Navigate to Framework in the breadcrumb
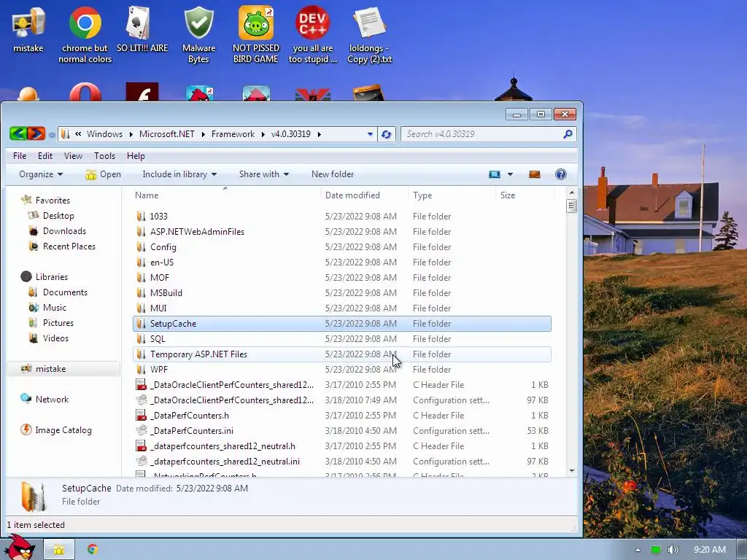Viewport: 747px width, 560px height. 233,134
